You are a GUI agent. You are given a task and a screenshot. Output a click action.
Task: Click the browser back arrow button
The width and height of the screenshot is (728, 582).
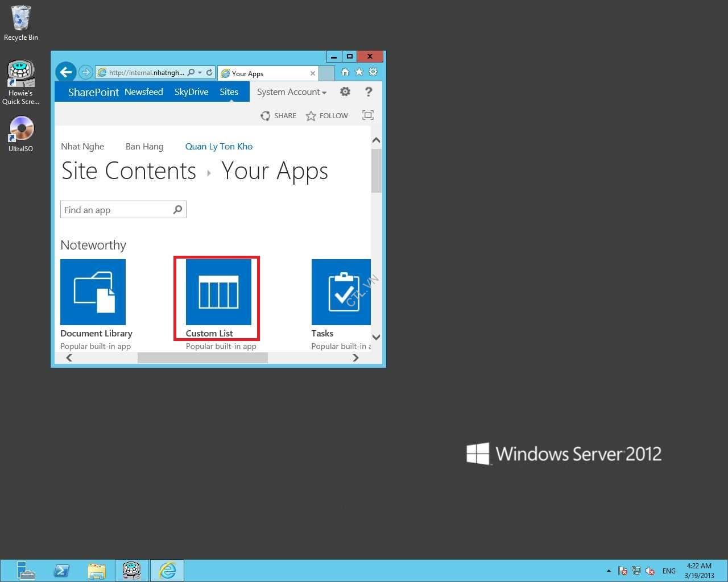click(66, 72)
